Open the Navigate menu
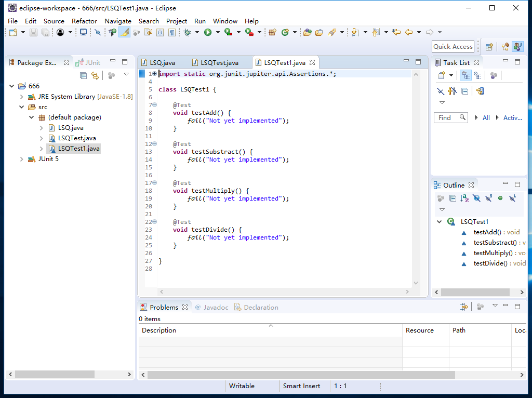The width and height of the screenshot is (532, 398). point(118,21)
